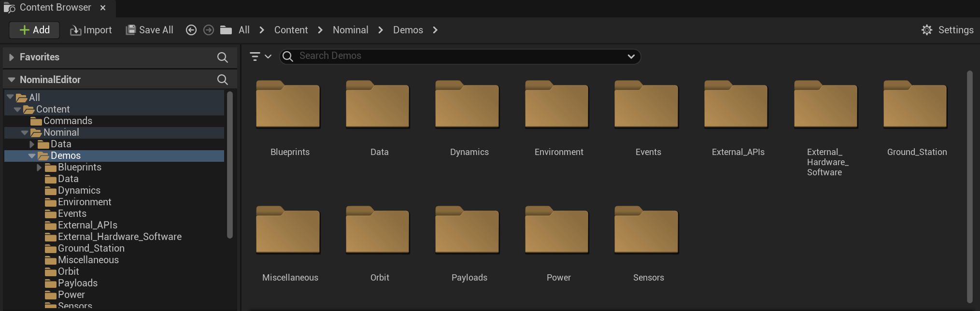This screenshot has height=311, width=980.
Task: Collapse the NominalEditor section
Action: (x=12, y=80)
